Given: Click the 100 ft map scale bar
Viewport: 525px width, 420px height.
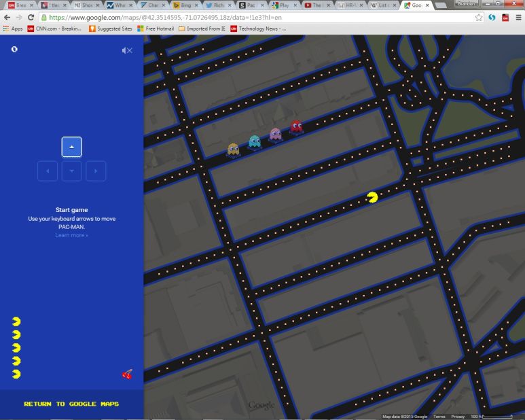Looking at the screenshot, I should click(x=492, y=417).
